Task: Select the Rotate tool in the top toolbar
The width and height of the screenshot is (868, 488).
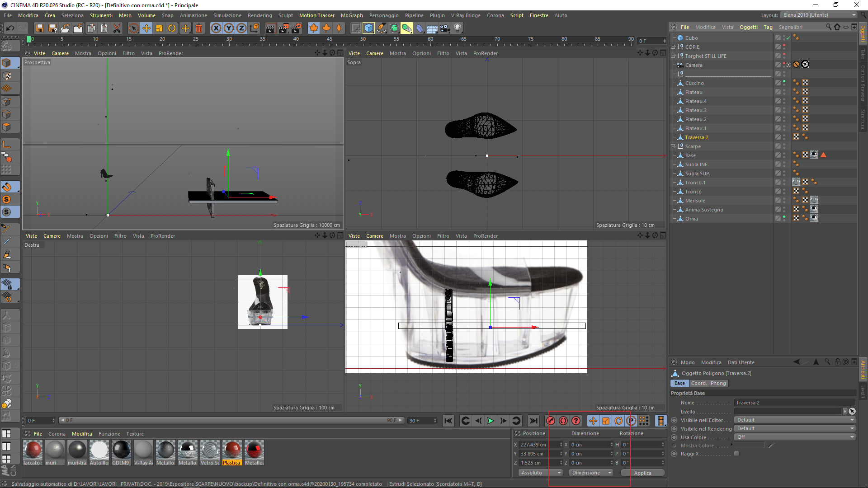Action: [x=172, y=28]
